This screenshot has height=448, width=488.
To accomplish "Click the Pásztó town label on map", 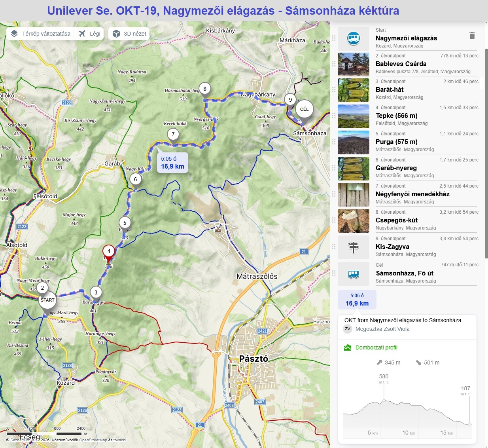I will 253,359.
